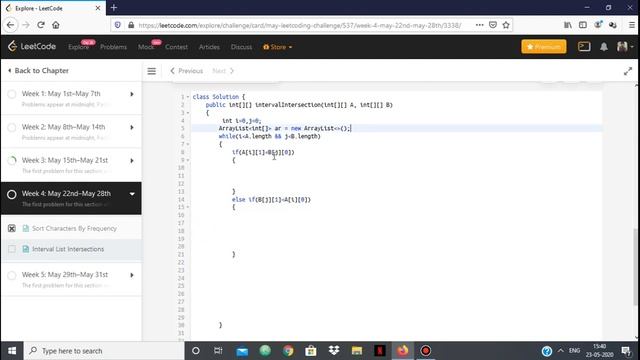Toggle the chapter list hamburger icon
This screenshot has height=360, width=640.
[x=151, y=71]
